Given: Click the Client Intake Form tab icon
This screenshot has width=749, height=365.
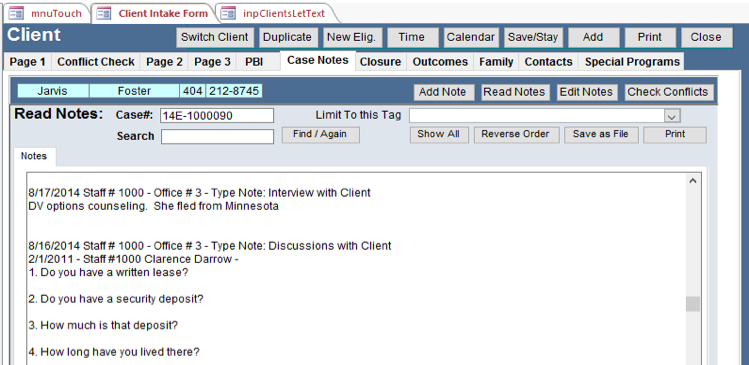Looking at the screenshot, I should click(x=104, y=13).
